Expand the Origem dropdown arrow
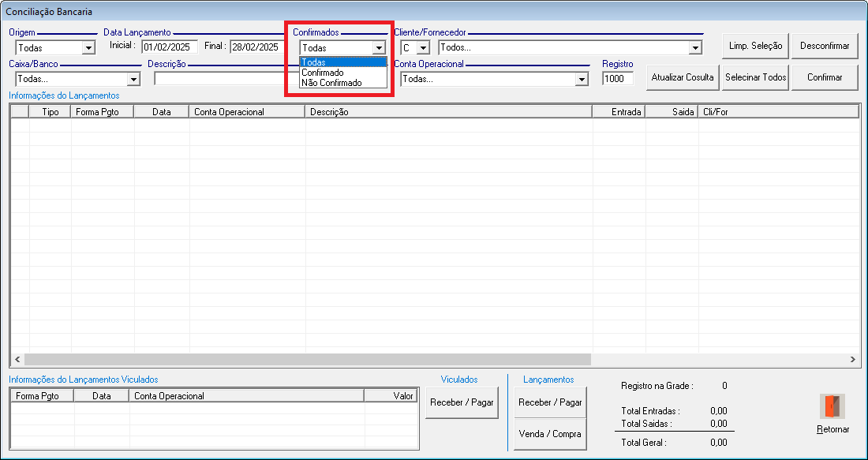Screen dimensions: 868x460 (88, 48)
